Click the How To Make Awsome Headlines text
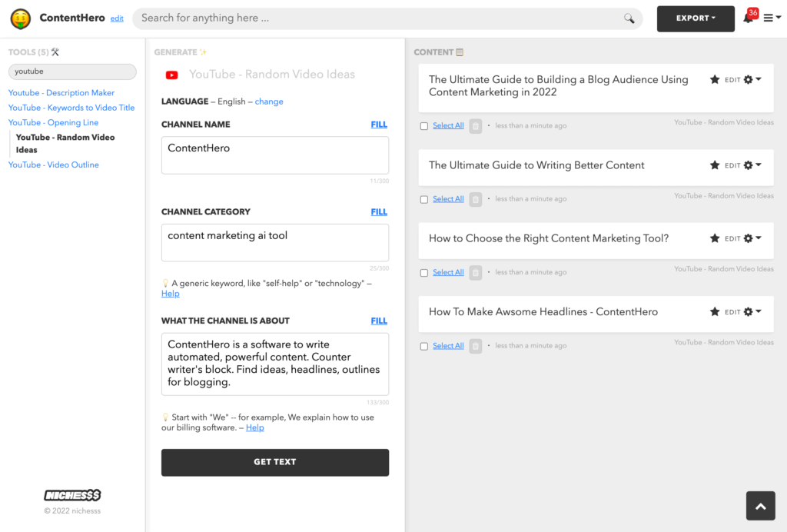The width and height of the screenshot is (787, 532). (x=543, y=311)
